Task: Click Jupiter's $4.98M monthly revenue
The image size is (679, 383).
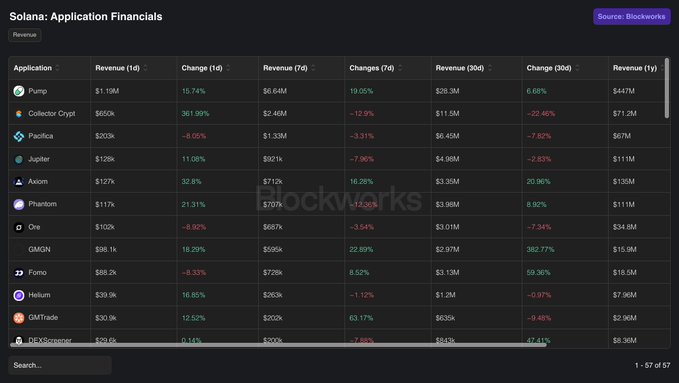Action: pyautogui.click(x=447, y=159)
